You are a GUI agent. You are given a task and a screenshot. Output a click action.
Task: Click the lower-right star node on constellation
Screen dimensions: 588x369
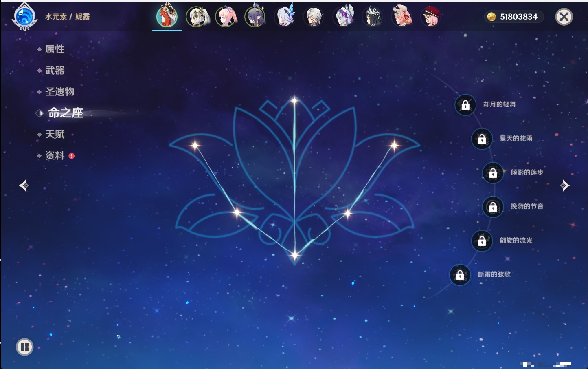[348, 213]
